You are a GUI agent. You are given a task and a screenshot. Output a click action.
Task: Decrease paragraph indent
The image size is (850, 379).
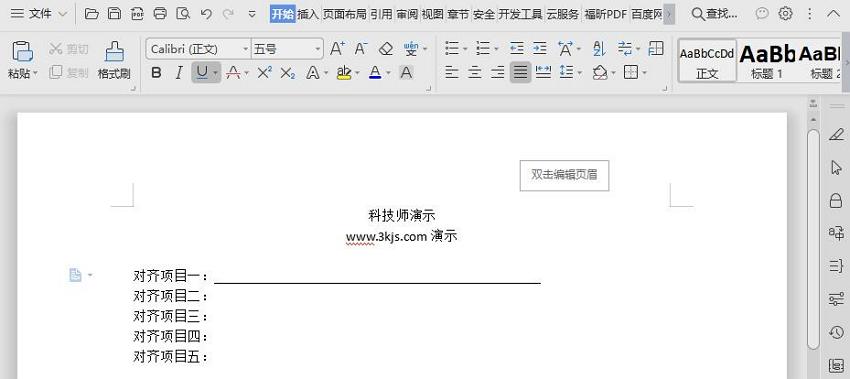517,49
